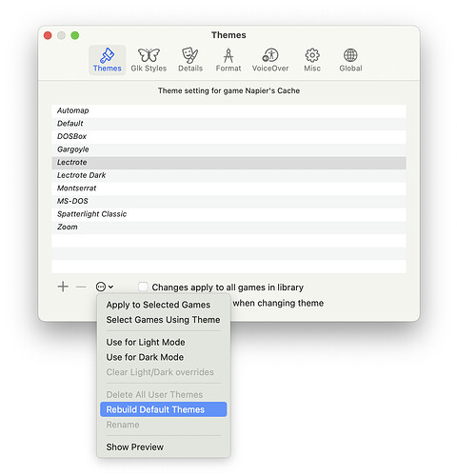457x476 pixels.
Task: Select the Spatterlight Classic theme row
Action: tap(228, 214)
